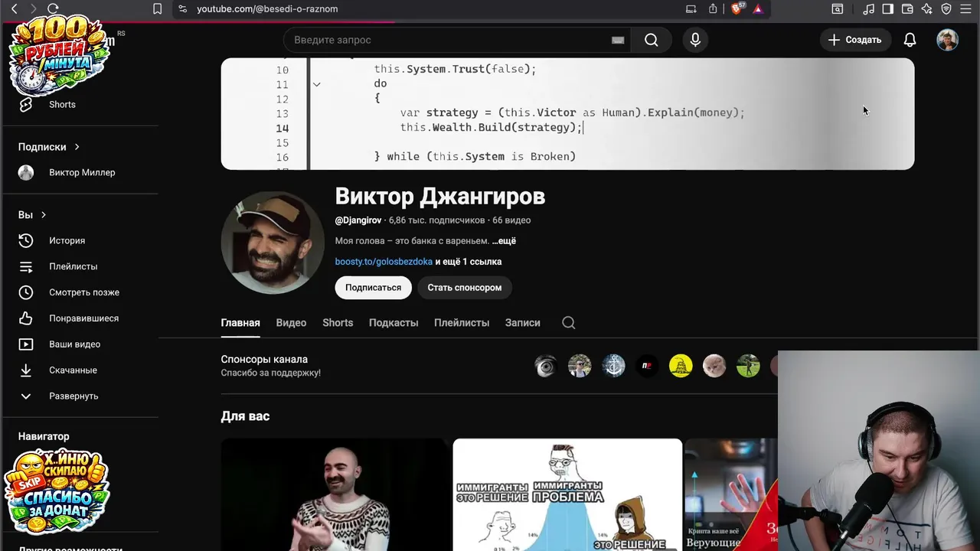Click the Подписаться subscribe button
980x551 pixels.
(373, 288)
